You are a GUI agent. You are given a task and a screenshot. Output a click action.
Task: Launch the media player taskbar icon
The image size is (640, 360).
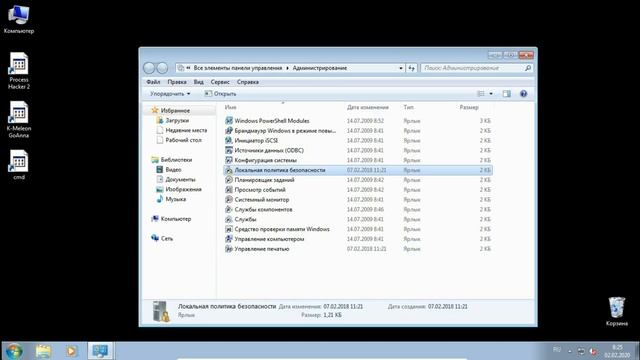pos(71,351)
